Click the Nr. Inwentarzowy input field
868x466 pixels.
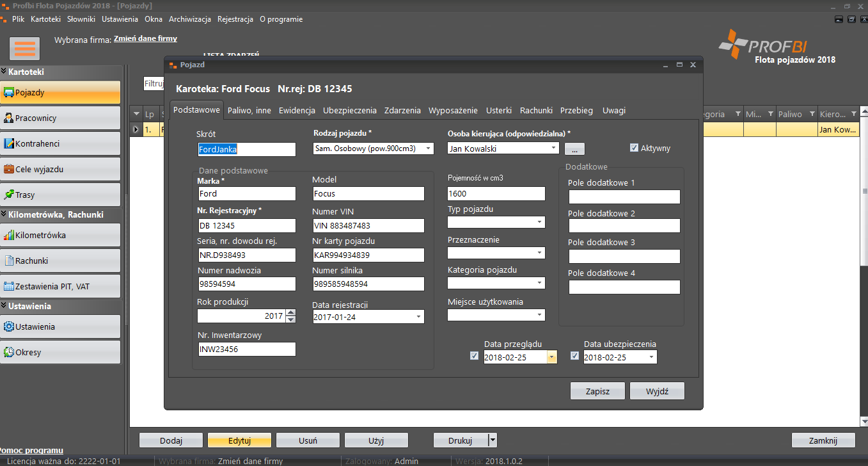click(247, 349)
